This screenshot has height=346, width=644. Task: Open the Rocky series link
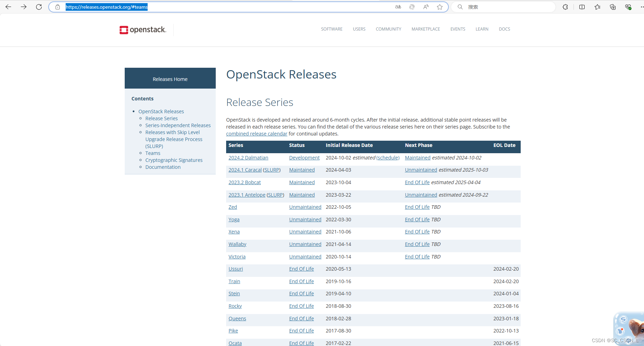[x=235, y=306]
